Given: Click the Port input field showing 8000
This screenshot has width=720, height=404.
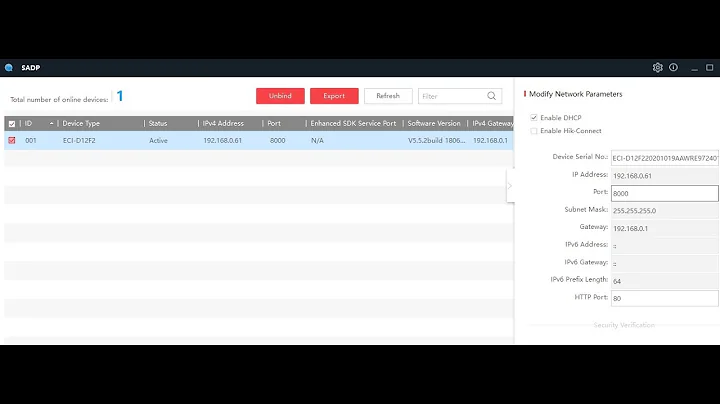Looking at the screenshot, I should (664, 193).
